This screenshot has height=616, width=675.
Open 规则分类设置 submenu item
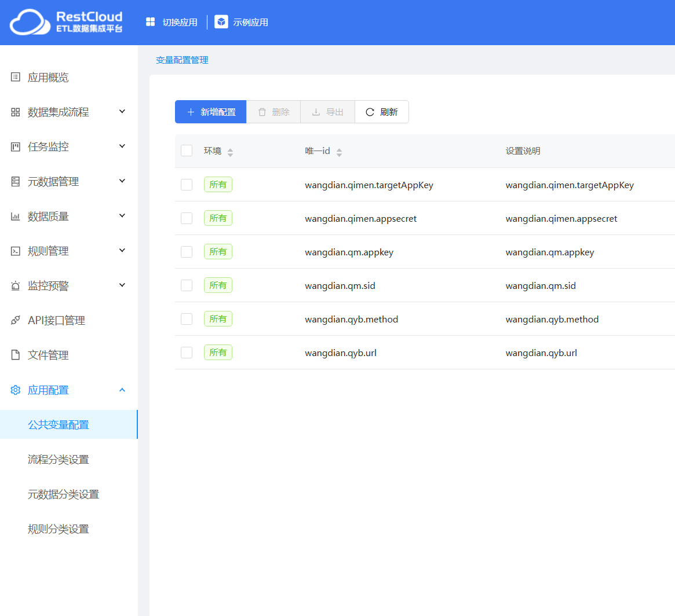tap(59, 529)
